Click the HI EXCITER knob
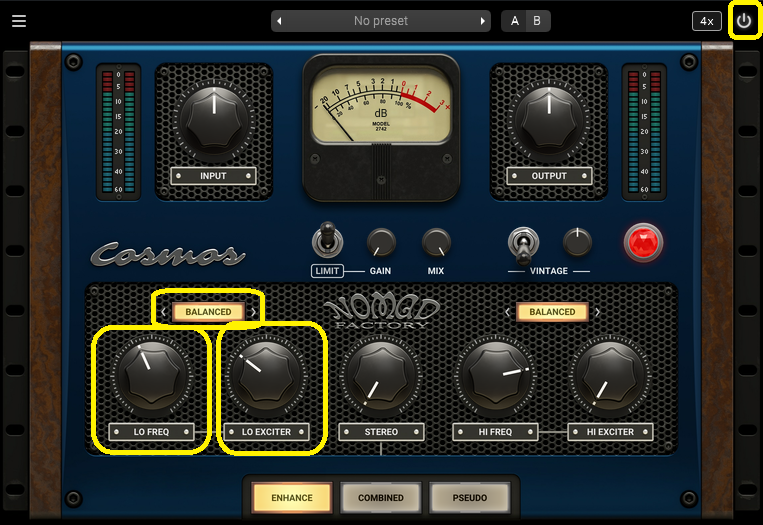This screenshot has width=763, height=525. pyautogui.click(x=610, y=377)
